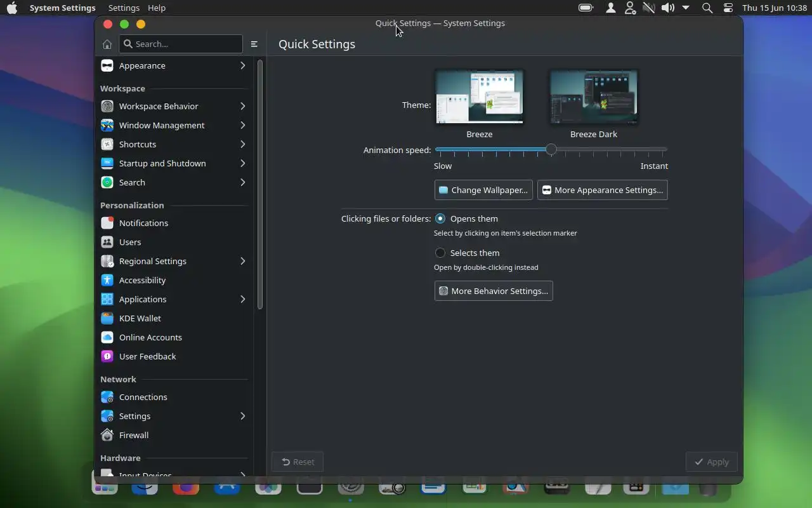Click the volume speaker icon in menu bar
The height and width of the screenshot is (508, 812).
pos(667,8)
